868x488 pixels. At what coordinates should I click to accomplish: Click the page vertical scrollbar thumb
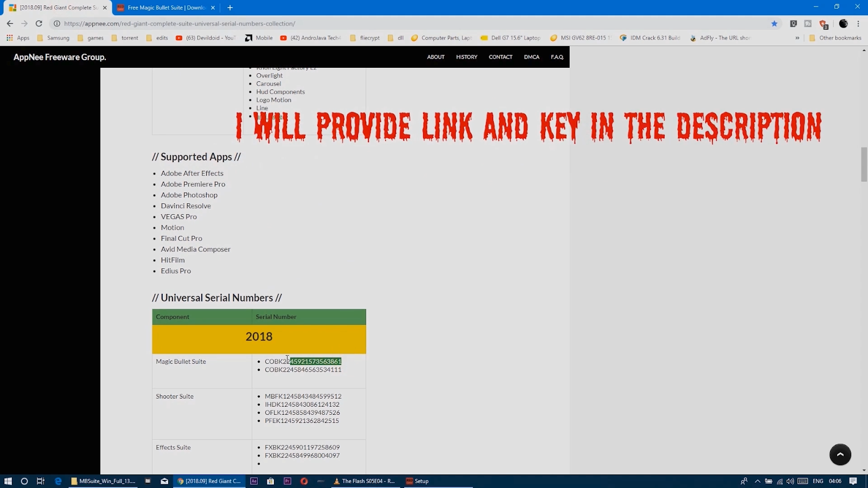click(864, 164)
